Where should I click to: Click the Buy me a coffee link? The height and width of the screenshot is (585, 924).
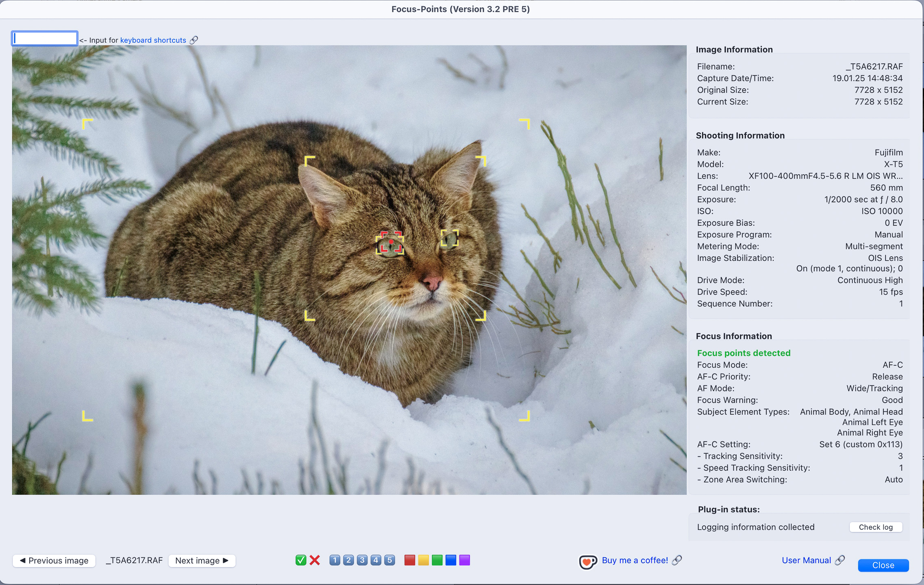point(634,560)
